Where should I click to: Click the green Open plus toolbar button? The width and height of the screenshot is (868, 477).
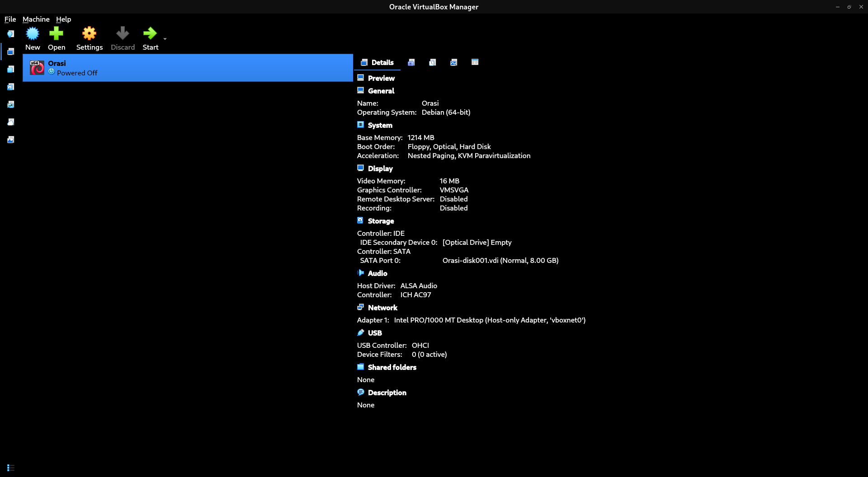pos(57,38)
